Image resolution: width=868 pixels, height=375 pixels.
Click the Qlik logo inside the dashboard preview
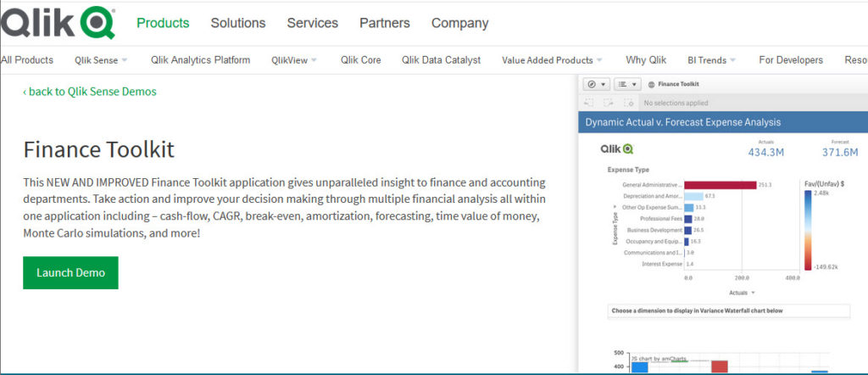[x=617, y=149]
